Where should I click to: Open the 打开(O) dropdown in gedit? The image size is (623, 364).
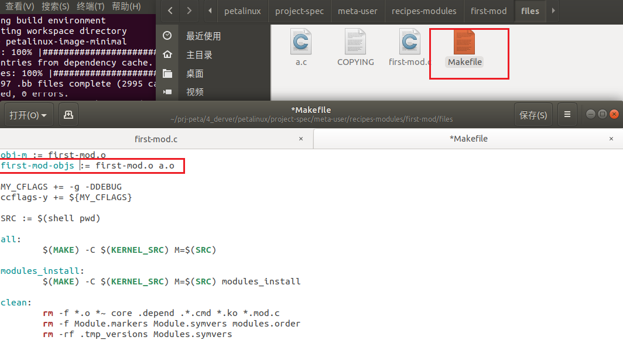[x=28, y=115]
